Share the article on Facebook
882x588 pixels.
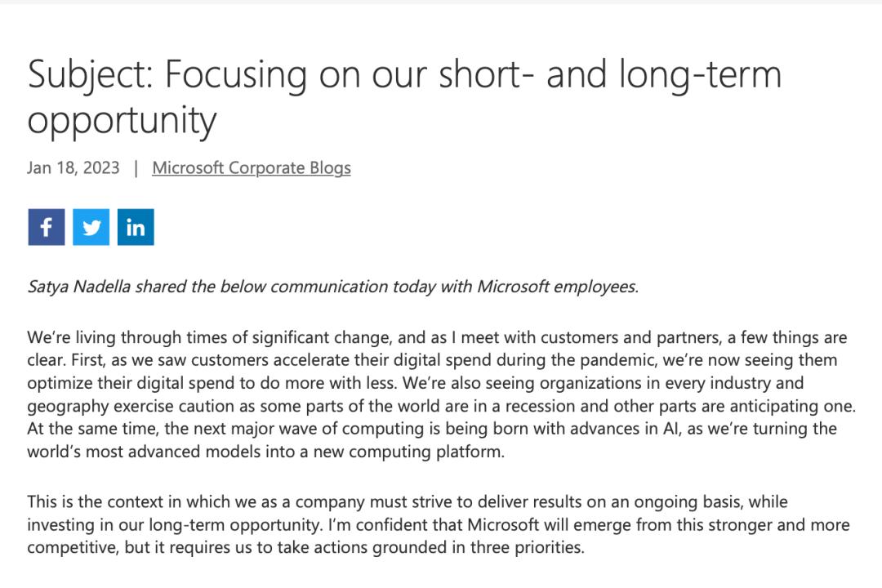[x=46, y=227]
